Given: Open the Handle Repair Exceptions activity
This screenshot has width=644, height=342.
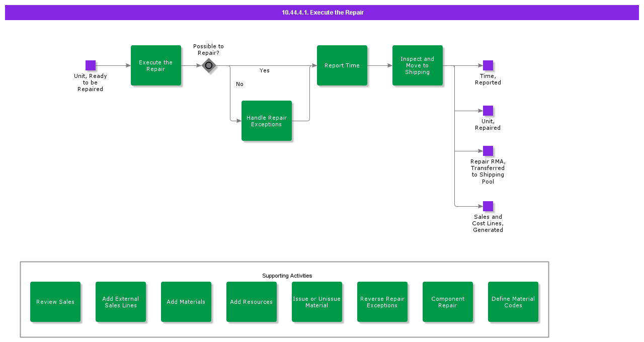Looking at the screenshot, I should [x=267, y=121].
